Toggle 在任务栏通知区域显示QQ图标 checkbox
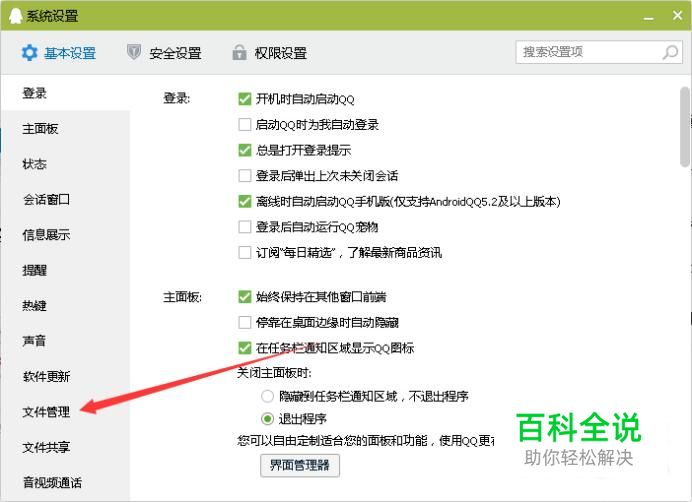This screenshot has height=502, width=692. point(244,348)
